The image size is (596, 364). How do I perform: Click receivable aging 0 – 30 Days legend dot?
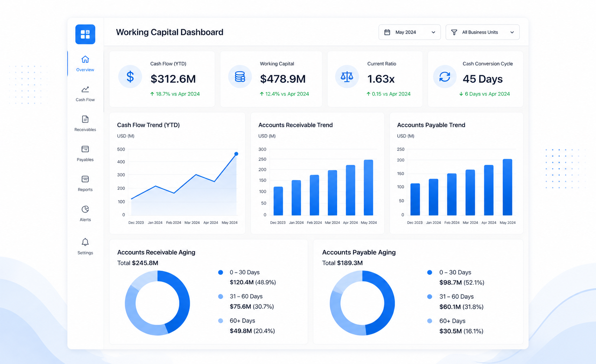point(221,272)
